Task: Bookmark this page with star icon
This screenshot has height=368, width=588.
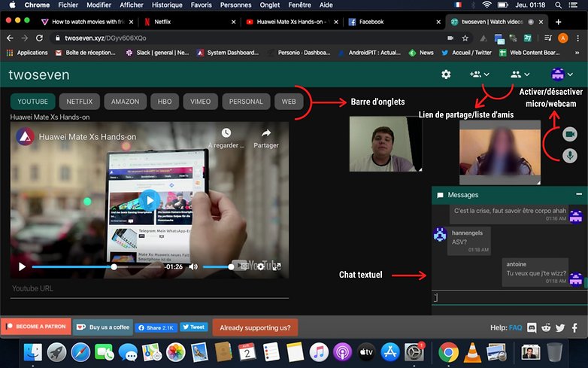Action: pos(465,38)
